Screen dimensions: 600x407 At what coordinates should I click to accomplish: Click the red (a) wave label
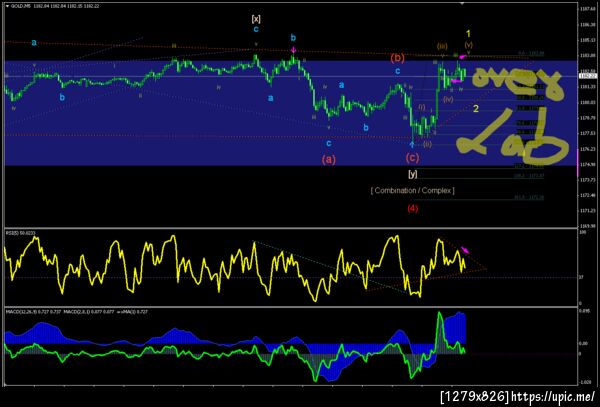coord(329,159)
